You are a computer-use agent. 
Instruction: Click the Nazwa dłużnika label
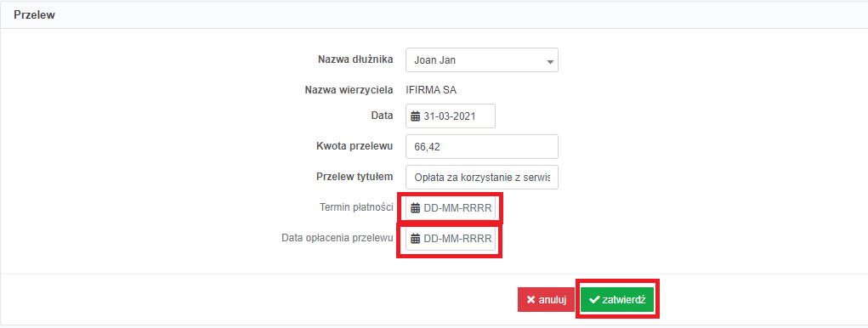tap(355, 59)
